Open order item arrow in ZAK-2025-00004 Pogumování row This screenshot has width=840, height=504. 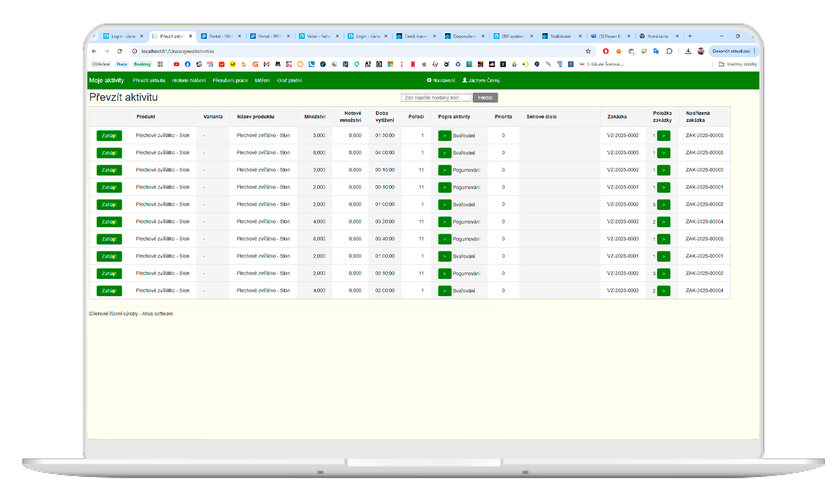[664, 222]
